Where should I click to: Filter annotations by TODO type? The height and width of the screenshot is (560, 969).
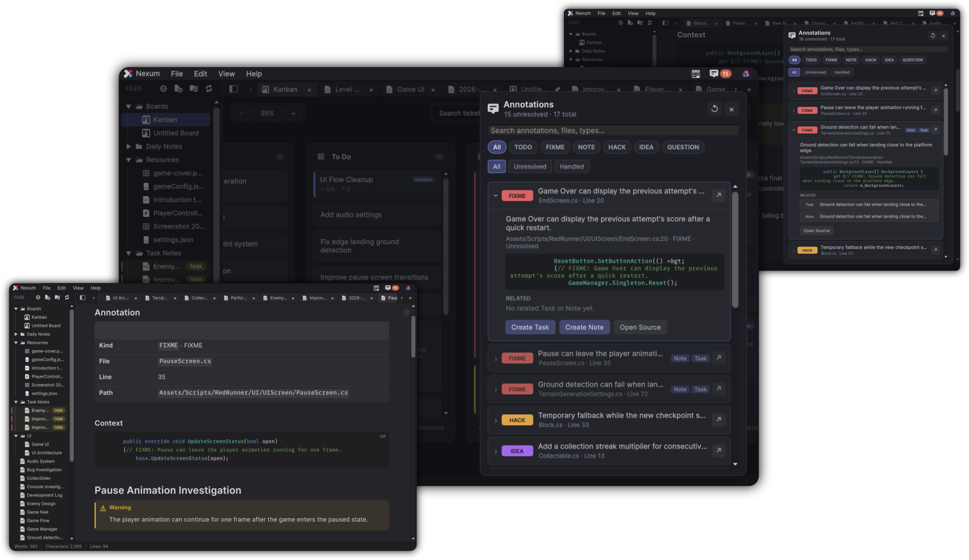click(523, 147)
